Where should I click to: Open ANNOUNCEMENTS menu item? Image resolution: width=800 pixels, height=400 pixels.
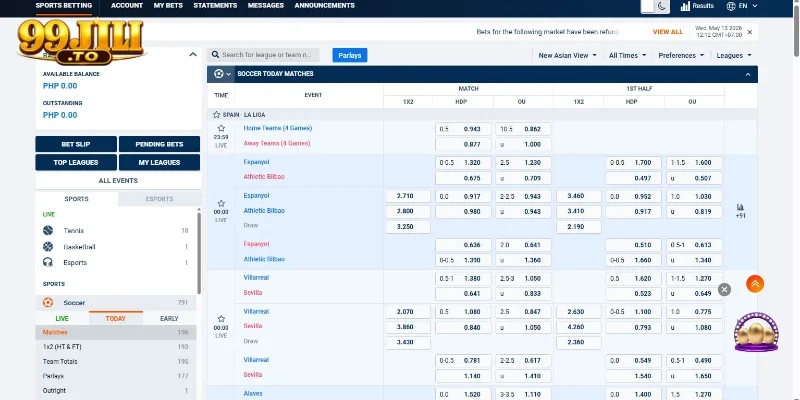click(324, 6)
